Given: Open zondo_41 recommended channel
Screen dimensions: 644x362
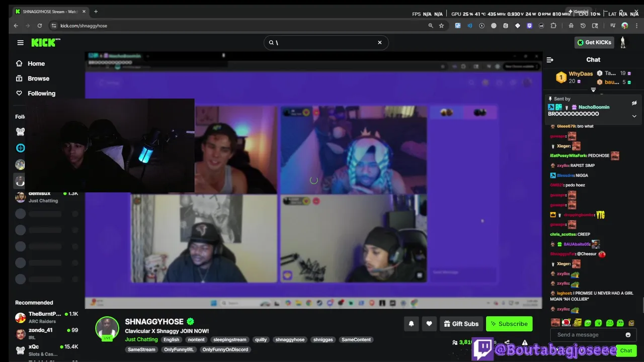Looking at the screenshot, I should (46, 334).
